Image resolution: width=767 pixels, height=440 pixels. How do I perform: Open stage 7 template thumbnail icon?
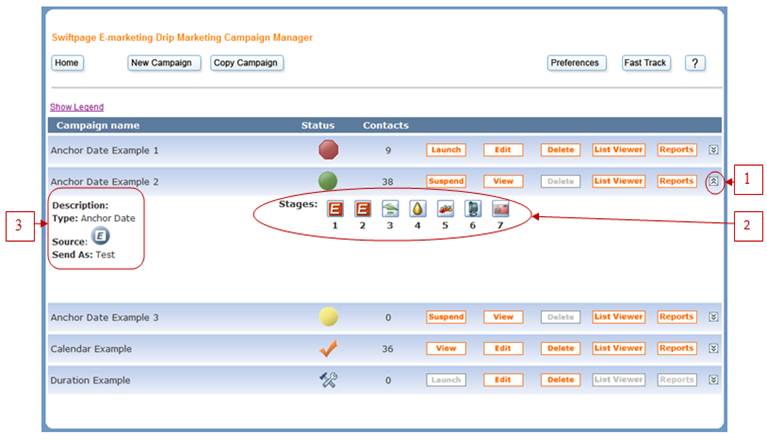pos(500,209)
